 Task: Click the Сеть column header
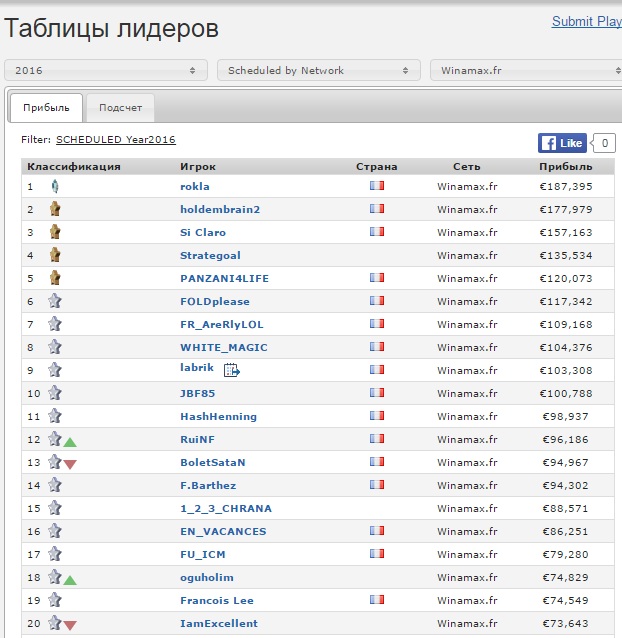click(x=467, y=167)
